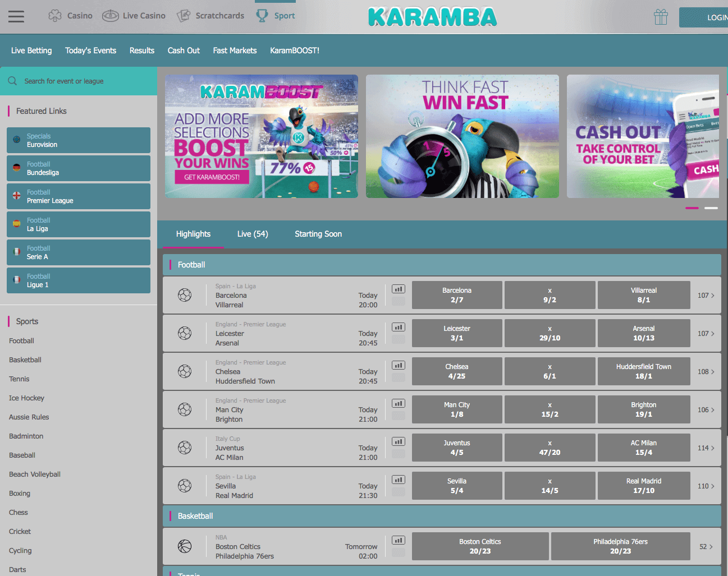The width and height of the screenshot is (728, 576).
Task: Switch to the Starting Soon tab
Action: [318, 234]
